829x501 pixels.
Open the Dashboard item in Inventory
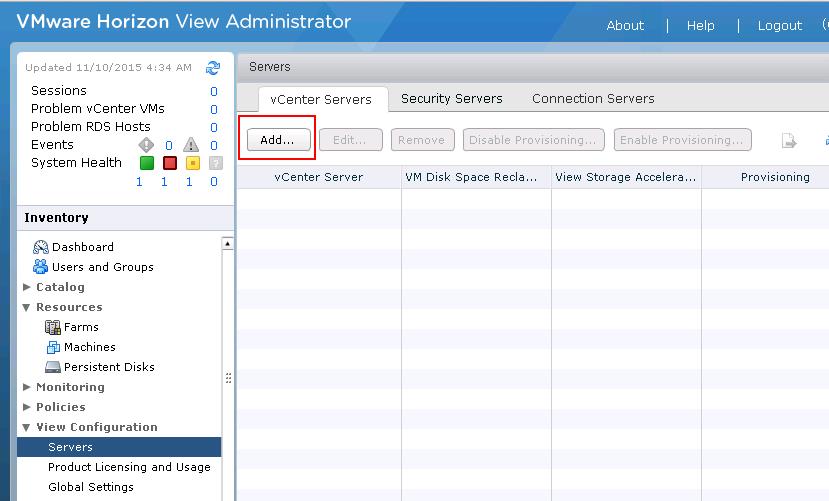[82, 247]
